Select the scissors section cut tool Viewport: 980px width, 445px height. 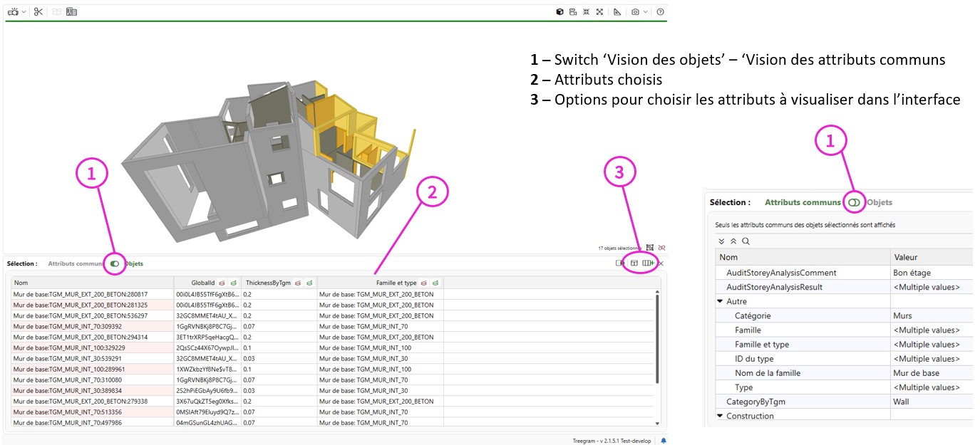38,12
